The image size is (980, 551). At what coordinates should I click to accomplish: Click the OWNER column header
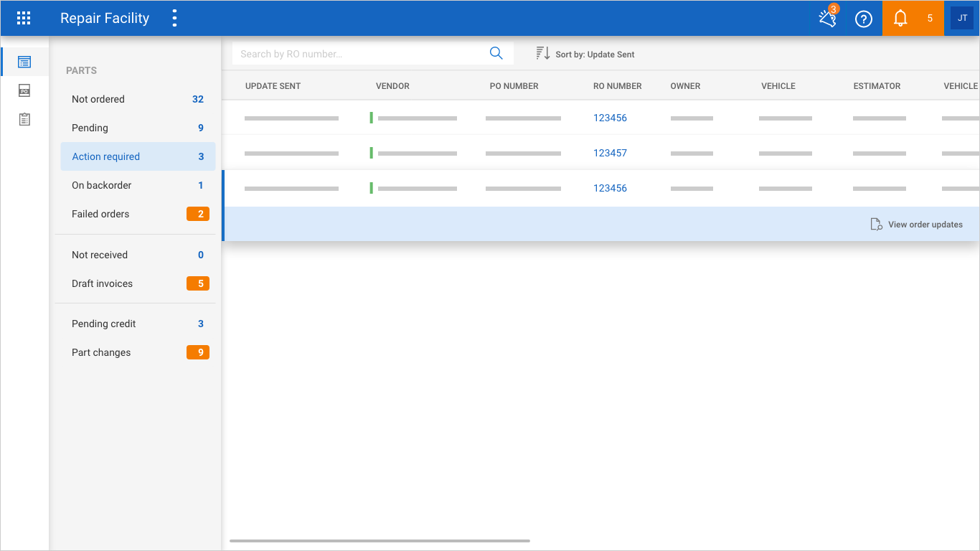[685, 86]
